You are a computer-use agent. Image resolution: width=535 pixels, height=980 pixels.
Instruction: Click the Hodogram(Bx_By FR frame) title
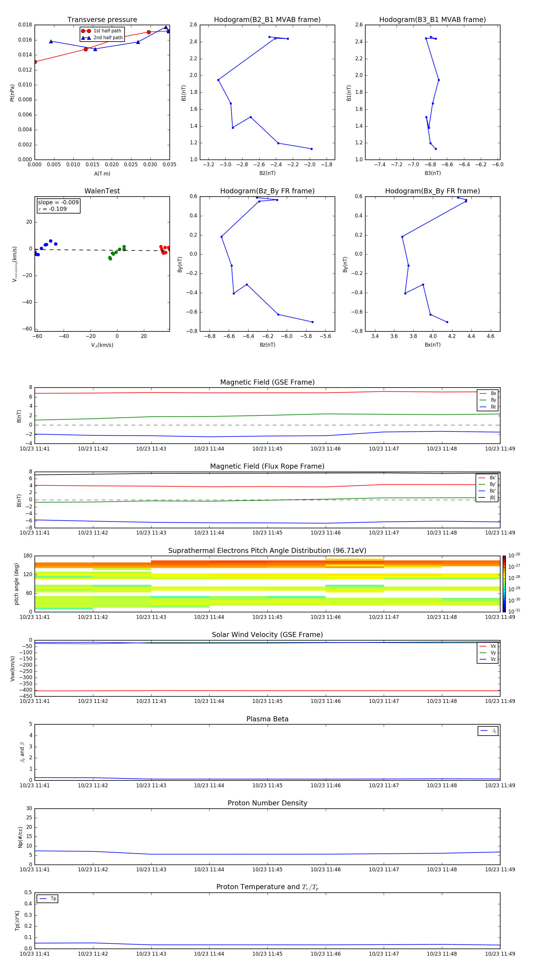432,191
